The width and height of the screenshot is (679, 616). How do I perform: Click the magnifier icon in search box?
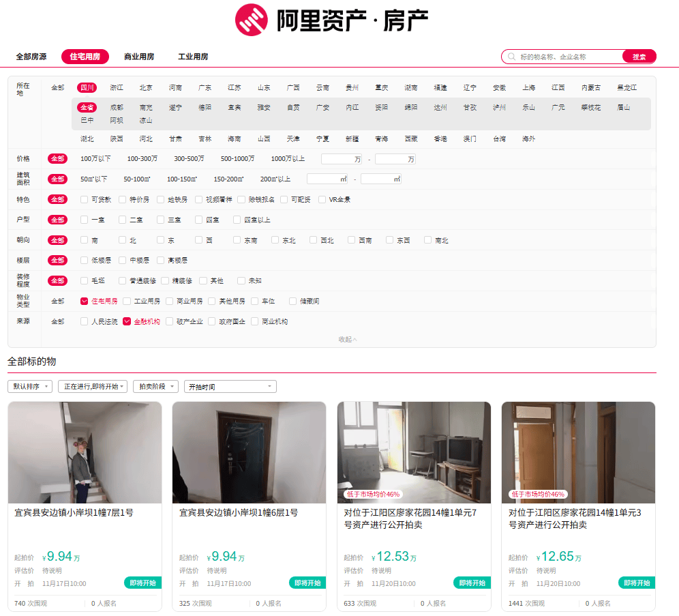(511, 57)
